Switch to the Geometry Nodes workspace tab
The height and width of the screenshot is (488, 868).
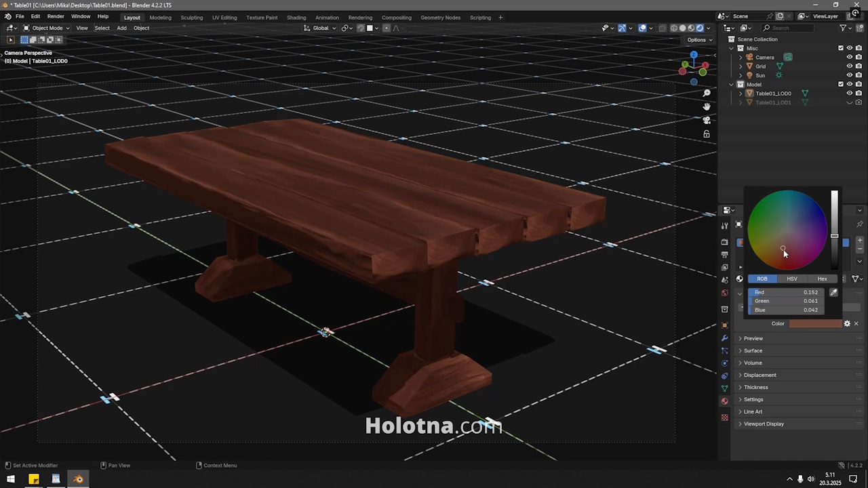pyautogui.click(x=440, y=18)
